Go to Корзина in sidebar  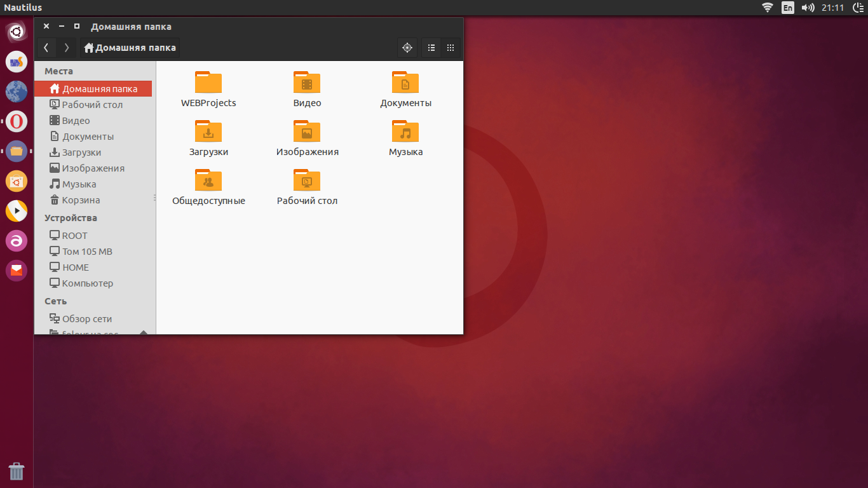pos(81,200)
